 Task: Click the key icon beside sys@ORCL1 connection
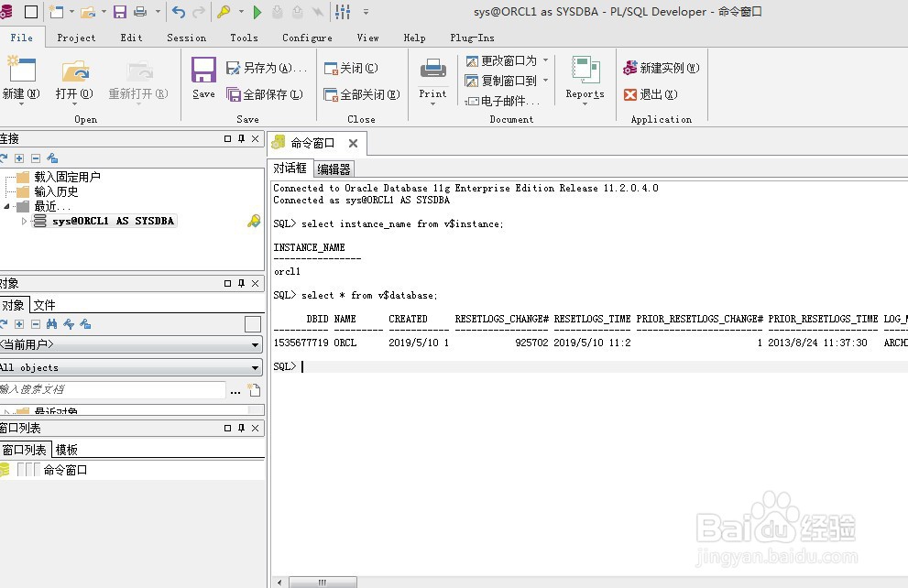point(254,221)
